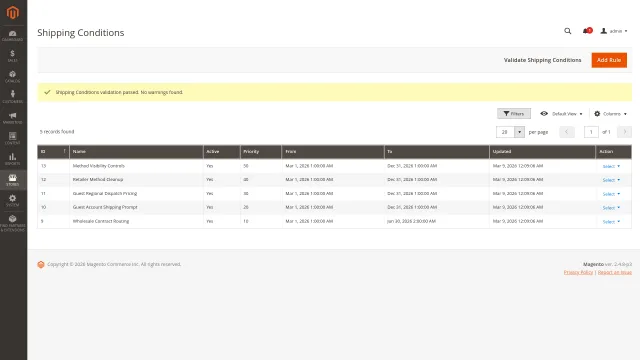Open the Filters panel
Image resolution: width=640 pixels, height=360 pixels.
514,113
